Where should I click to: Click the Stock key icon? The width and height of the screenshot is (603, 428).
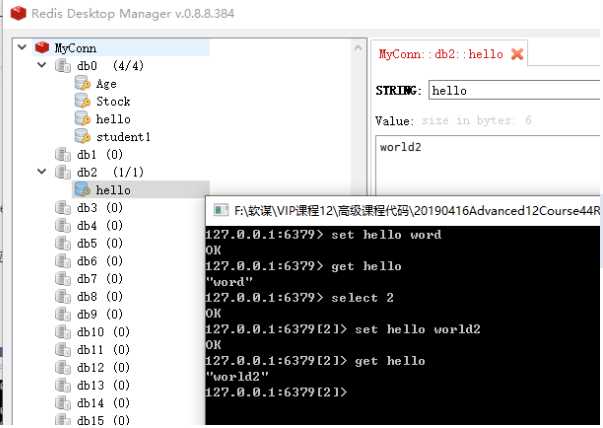click(83, 101)
